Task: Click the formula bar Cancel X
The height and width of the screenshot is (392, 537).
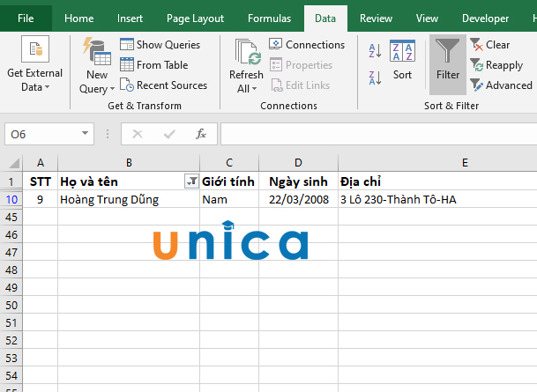Action: click(138, 134)
